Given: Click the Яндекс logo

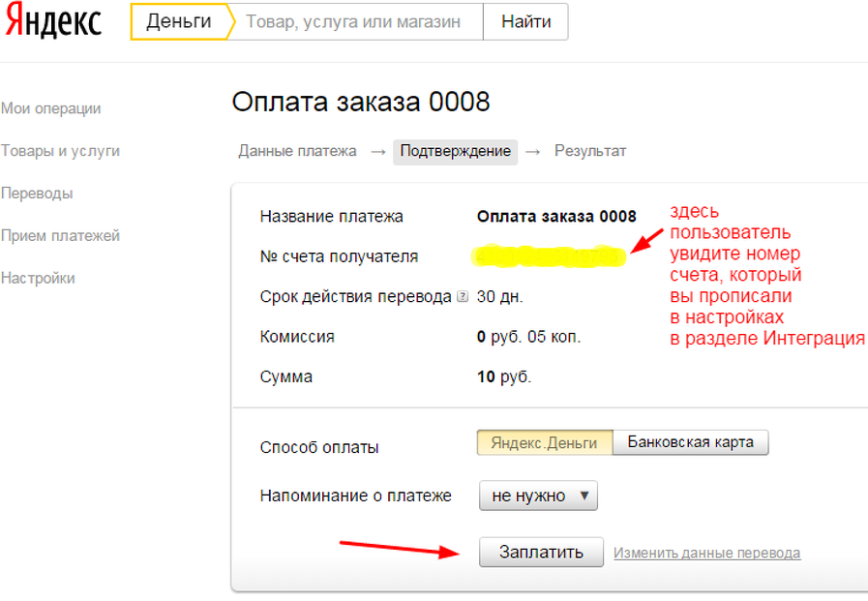Looking at the screenshot, I should [53, 21].
